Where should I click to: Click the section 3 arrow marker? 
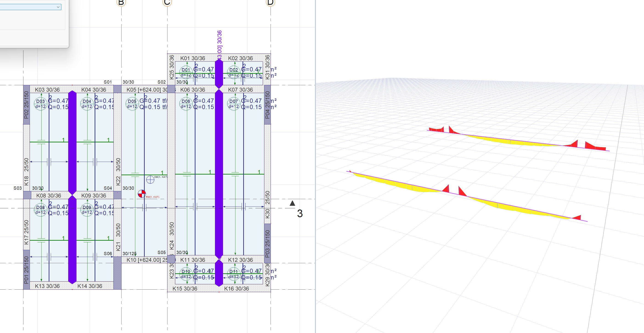tap(292, 203)
